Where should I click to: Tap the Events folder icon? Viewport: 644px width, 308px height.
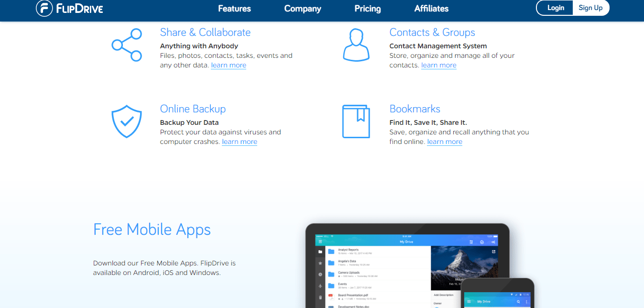click(331, 286)
